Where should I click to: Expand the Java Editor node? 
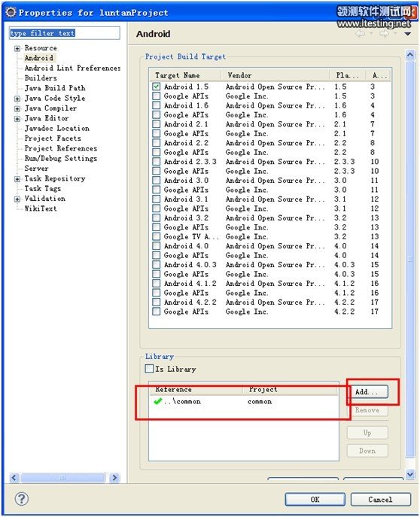[17, 119]
